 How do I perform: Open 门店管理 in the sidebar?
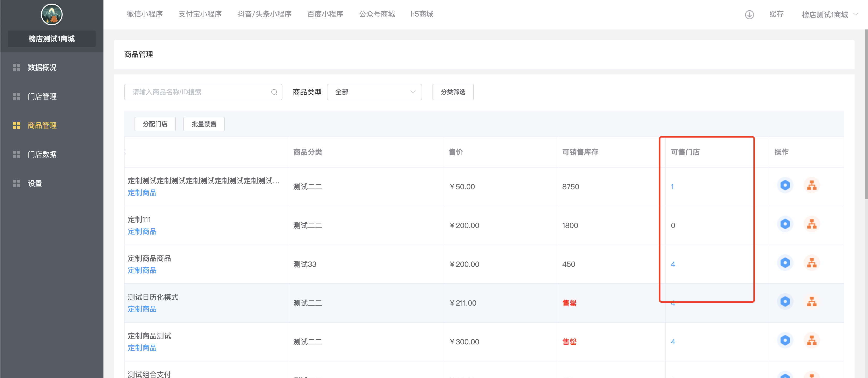[42, 96]
